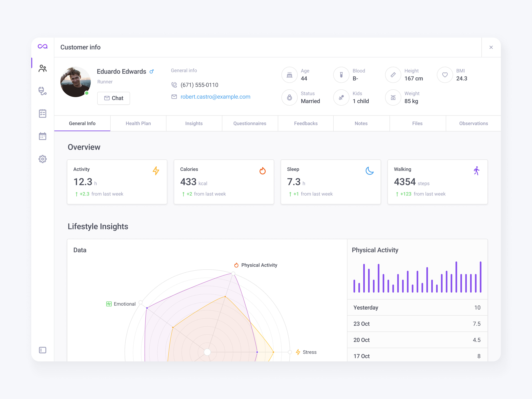Click the Sleep moon icon
The width and height of the screenshot is (532, 399).
(370, 171)
